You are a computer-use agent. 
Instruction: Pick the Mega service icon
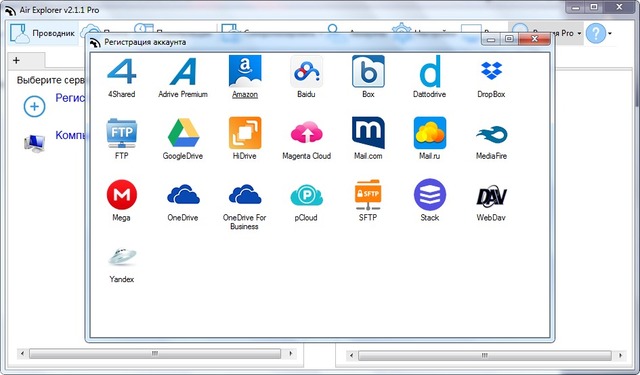click(122, 195)
